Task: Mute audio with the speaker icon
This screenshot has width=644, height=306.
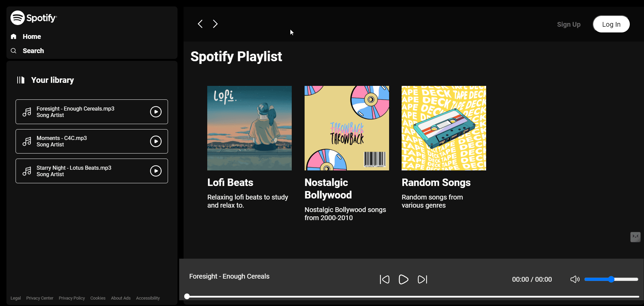Action: click(x=575, y=279)
